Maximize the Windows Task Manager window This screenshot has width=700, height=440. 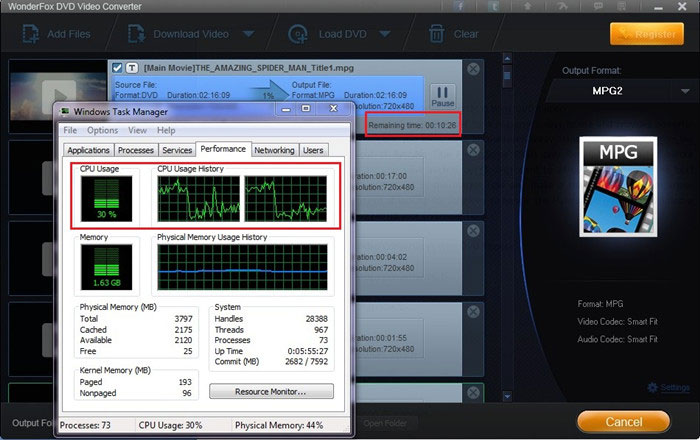point(306,108)
